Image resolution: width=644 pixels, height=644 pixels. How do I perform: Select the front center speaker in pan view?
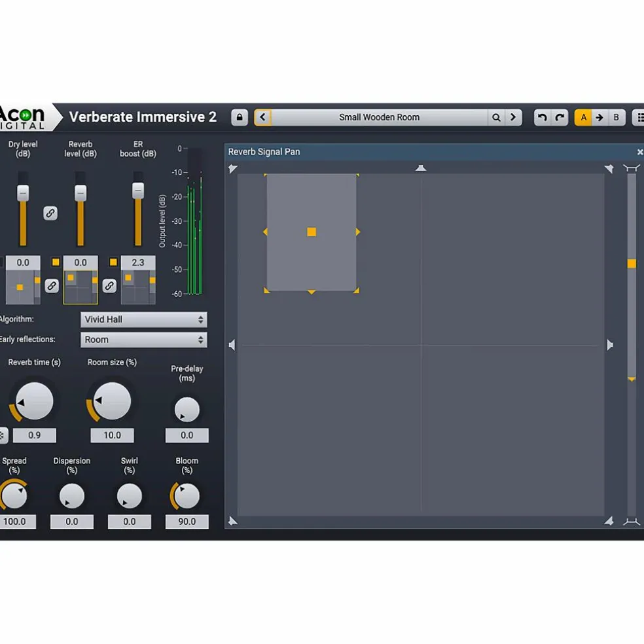tap(421, 168)
